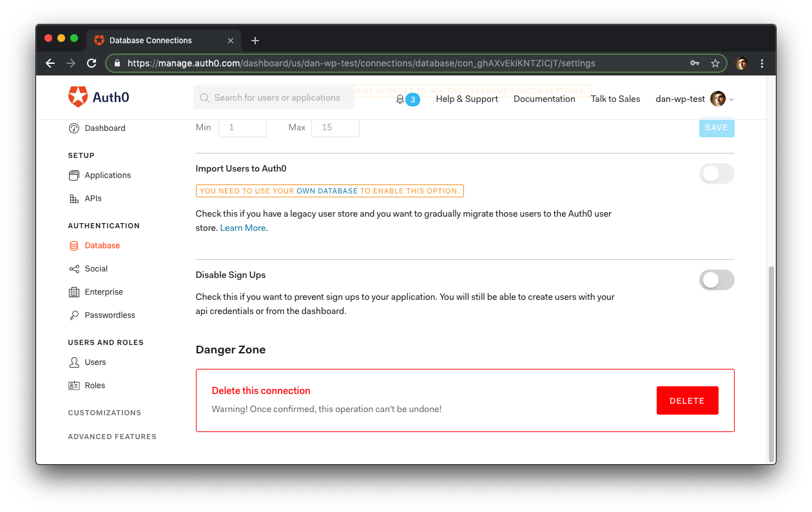Click the search users or applications box
This screenshot has width=812, height=512.
[x=274, y=98]
